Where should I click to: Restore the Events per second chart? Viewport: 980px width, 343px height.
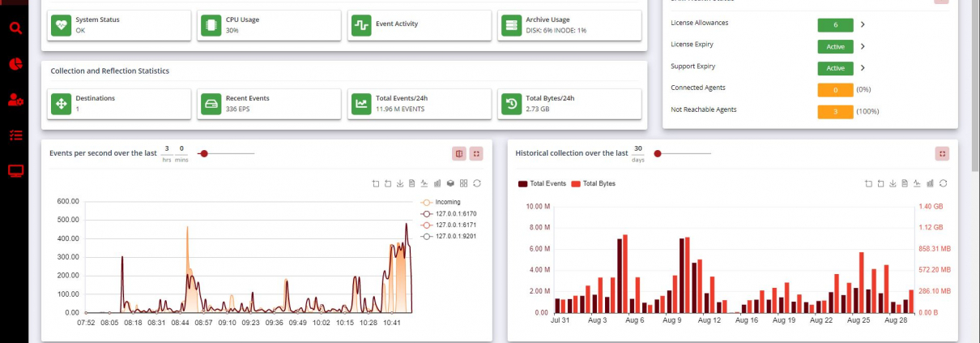pos(476,183)
